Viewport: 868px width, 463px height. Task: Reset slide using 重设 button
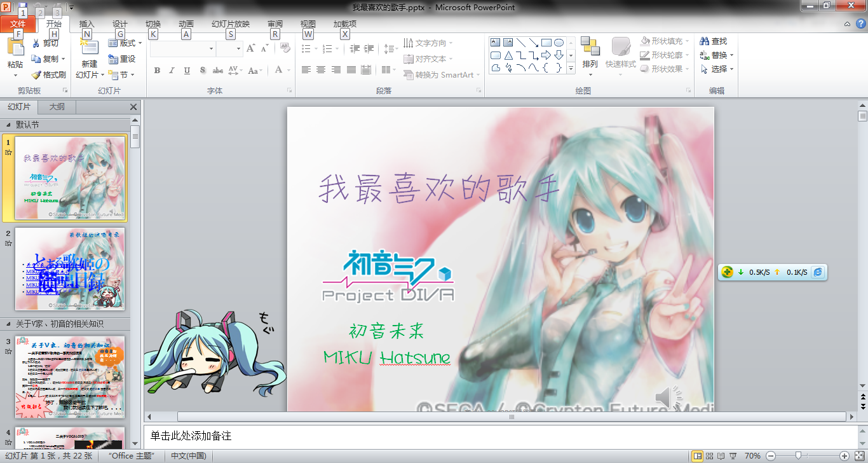[121, 59]
